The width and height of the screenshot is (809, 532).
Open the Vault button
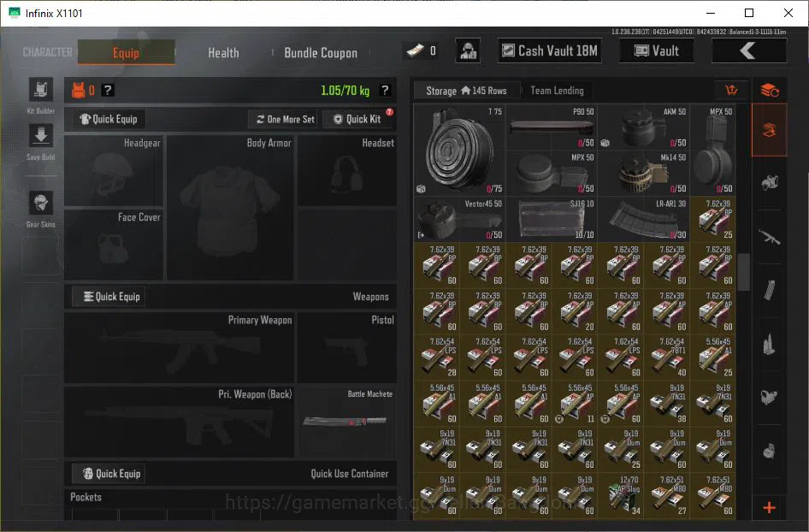(x=656, y=50)
